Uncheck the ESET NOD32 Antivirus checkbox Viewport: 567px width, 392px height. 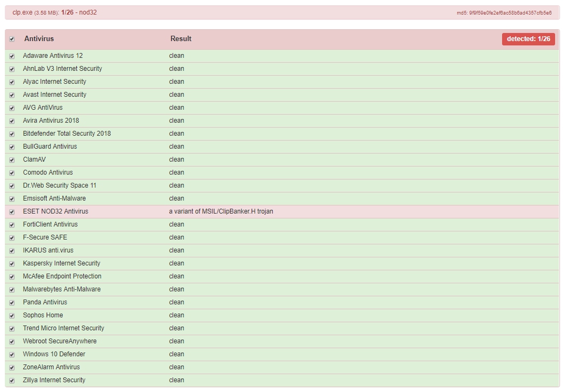click(12, 212)
